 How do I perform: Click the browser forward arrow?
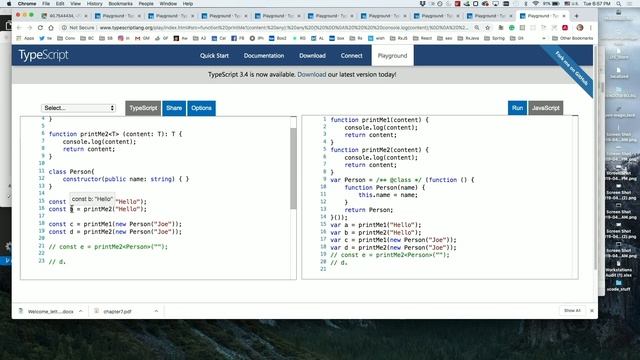(x=29, y=28)
